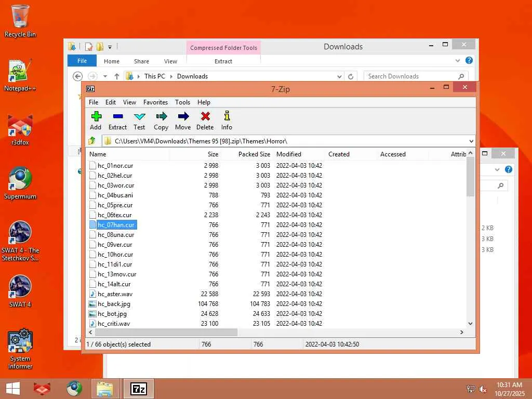Expand the 7-Zip path history dropdown
The height and width of the screenshot is (399, 532).
click(x=471, y=141)
